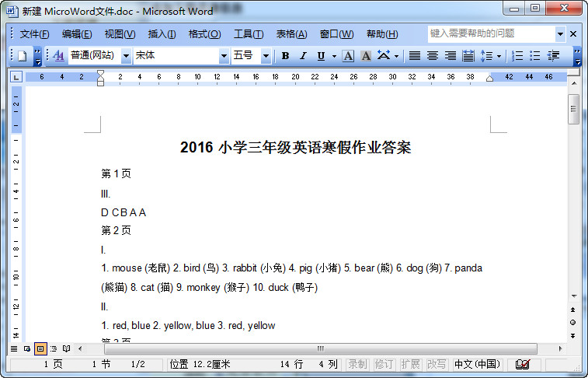Screen dimensions: 588x378
Task: Align text left
Action: pyautogui.click(x=414, y=56)
